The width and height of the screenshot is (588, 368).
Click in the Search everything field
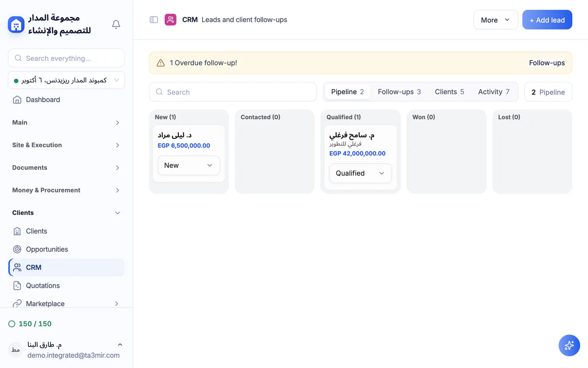click(66, 58)
